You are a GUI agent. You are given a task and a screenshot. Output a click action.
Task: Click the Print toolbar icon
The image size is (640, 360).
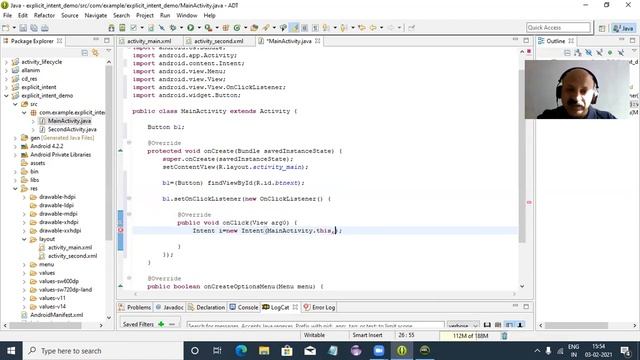pyautogui.click(x=44, y=28)
